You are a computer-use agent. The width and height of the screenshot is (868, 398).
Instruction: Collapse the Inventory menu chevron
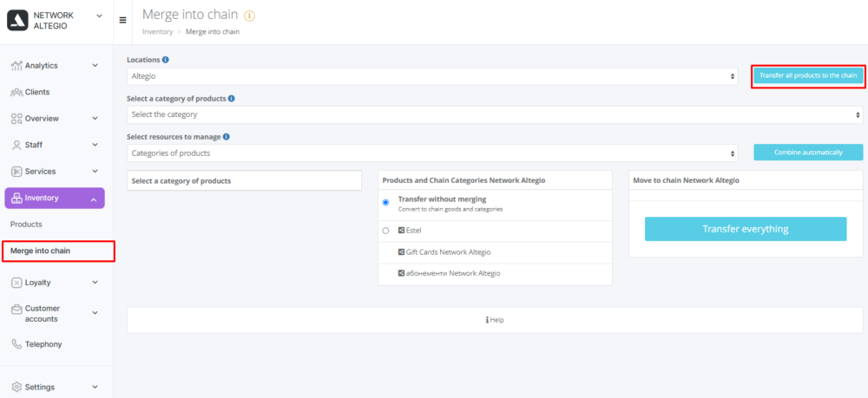(x=94, y=199)
